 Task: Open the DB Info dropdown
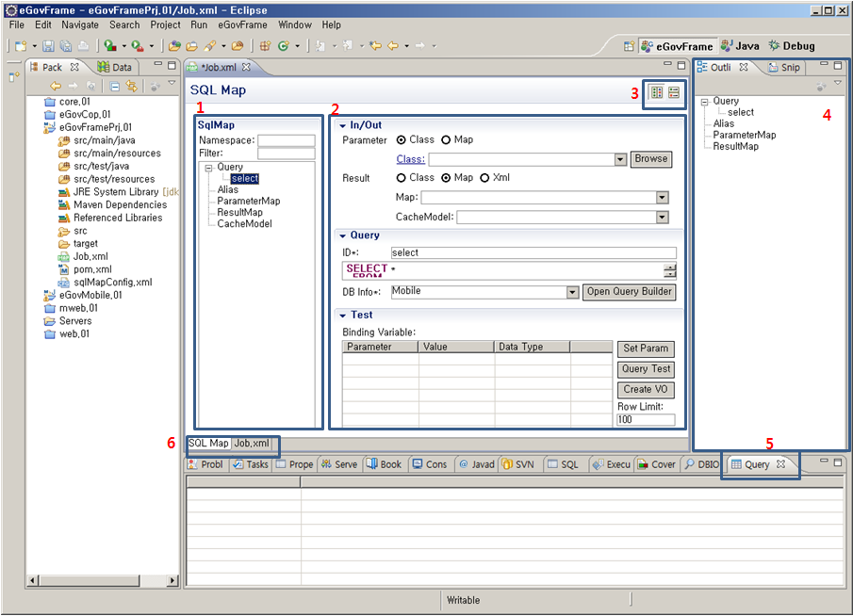point(572,292)
